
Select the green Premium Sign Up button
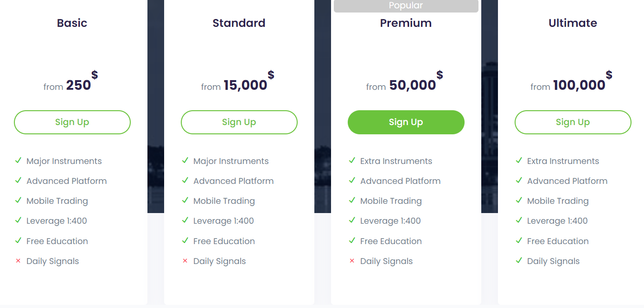(x=406, y=122)
